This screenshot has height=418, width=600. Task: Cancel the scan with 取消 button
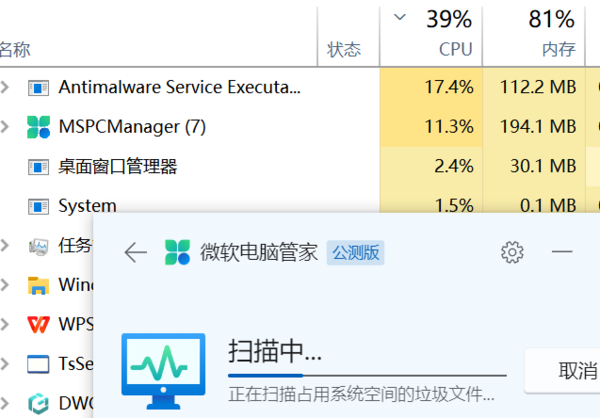point(575,371)
